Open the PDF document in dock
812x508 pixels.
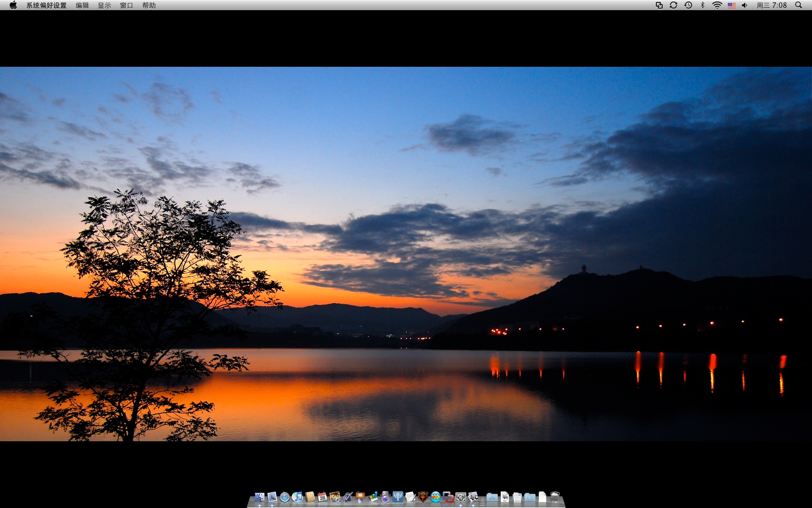505,497
